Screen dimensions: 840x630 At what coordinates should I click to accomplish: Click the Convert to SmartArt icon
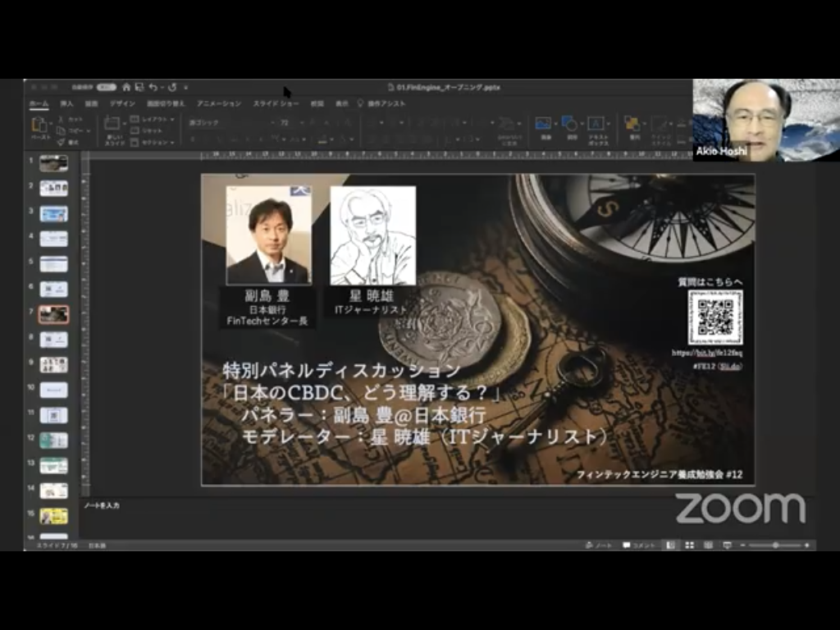coord(505,125)
